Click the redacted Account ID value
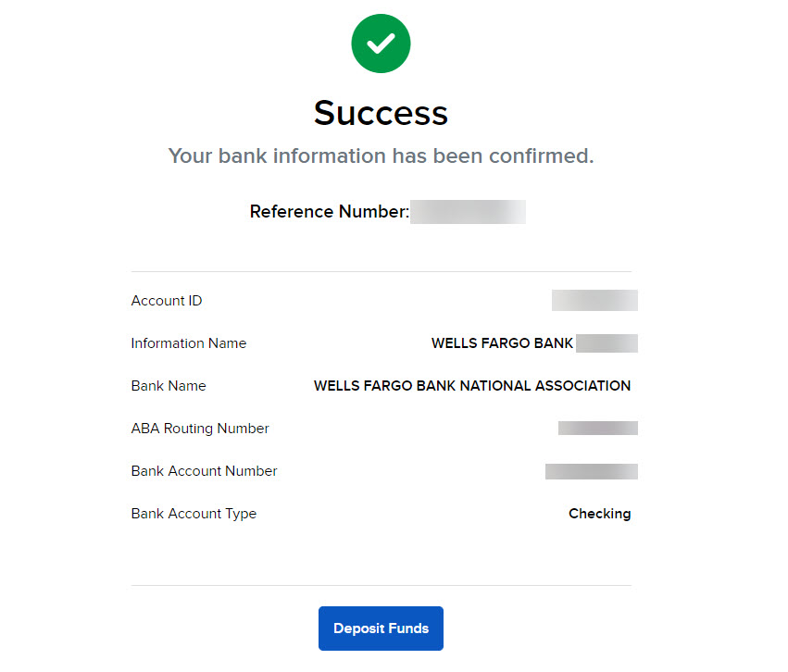This screenshot has height=672, width=788. [594, 300]
